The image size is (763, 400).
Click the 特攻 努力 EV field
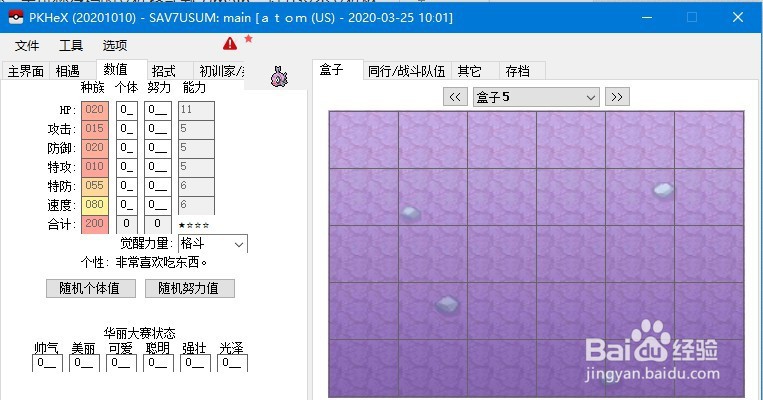[158, 167]
